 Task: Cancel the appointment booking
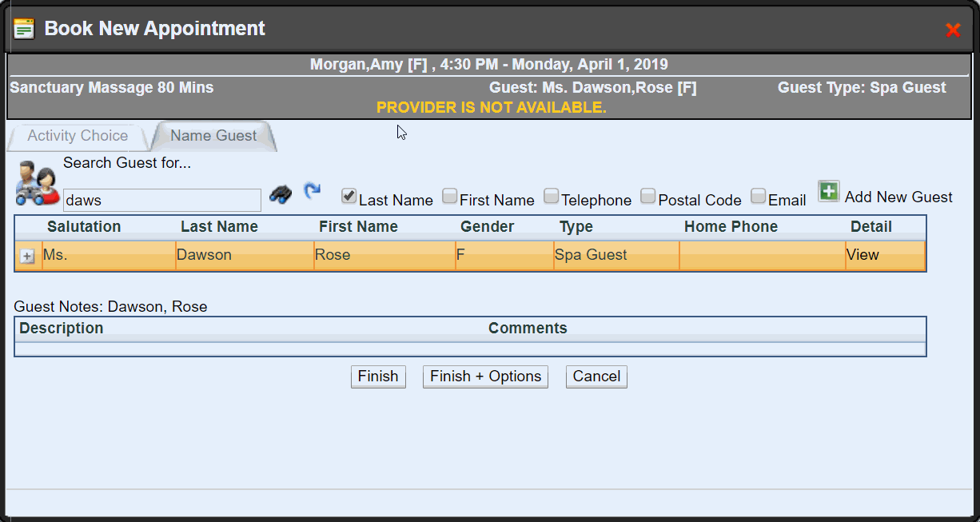[x=596, y=377]
